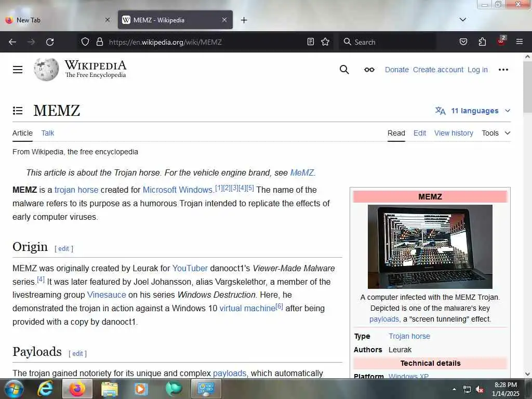The height and width of the screenshot is (399, 532).
Task: Open the list all tabs chevron
Action: 462,20
